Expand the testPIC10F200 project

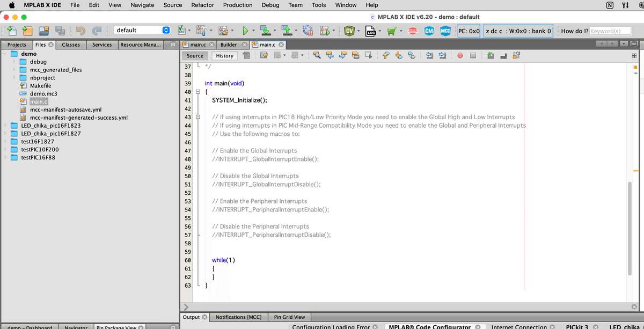(5, 149)
